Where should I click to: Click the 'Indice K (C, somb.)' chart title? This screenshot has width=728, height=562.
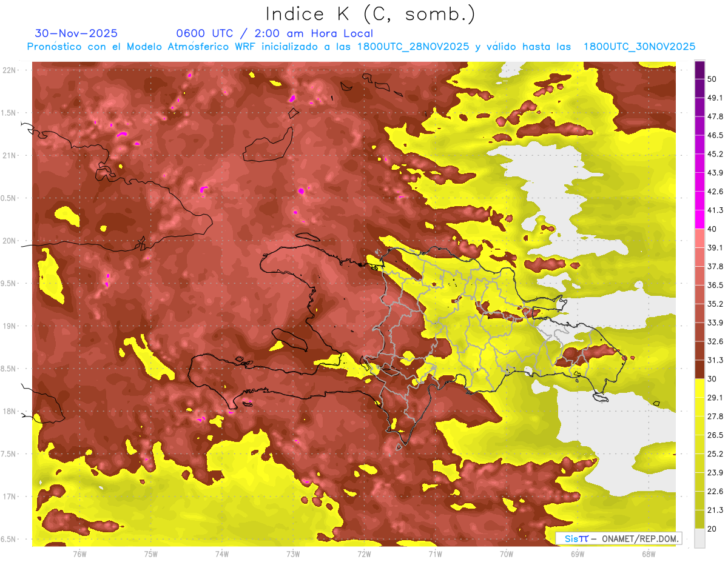371,14
